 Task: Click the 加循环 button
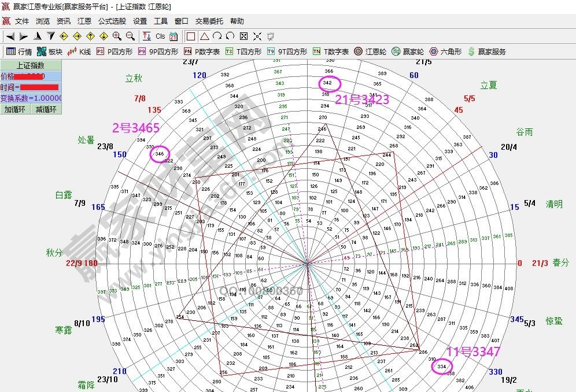tap(16, 109)
